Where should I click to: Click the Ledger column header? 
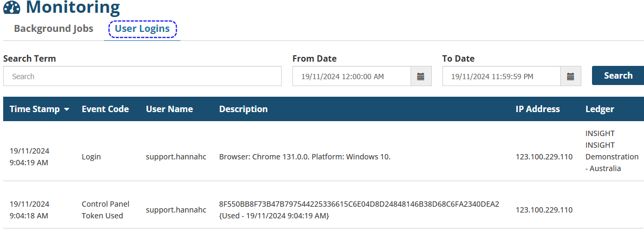pyautogui.click(x=599, y=109)
